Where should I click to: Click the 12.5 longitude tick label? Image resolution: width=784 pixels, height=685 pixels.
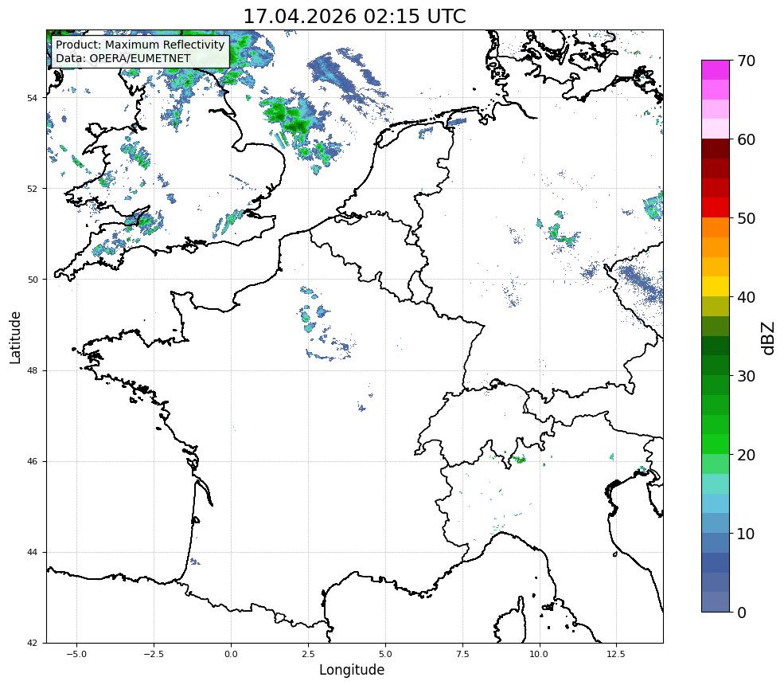(616, 654)
